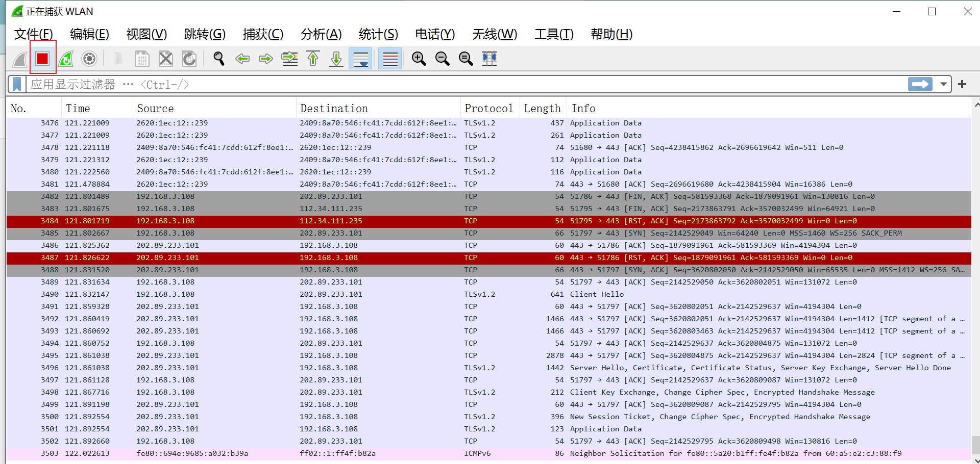The image size is (980, 464).
Task: Select packet 3484 RST, ACK row
Action: tap(488, 221)
